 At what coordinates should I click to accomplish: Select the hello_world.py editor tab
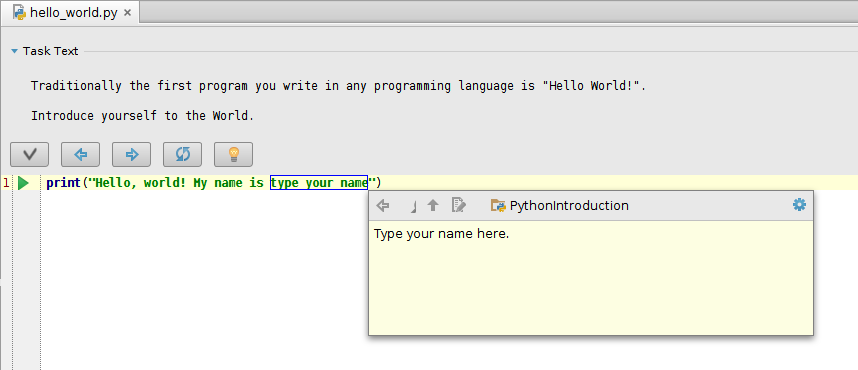click(71, 13)
